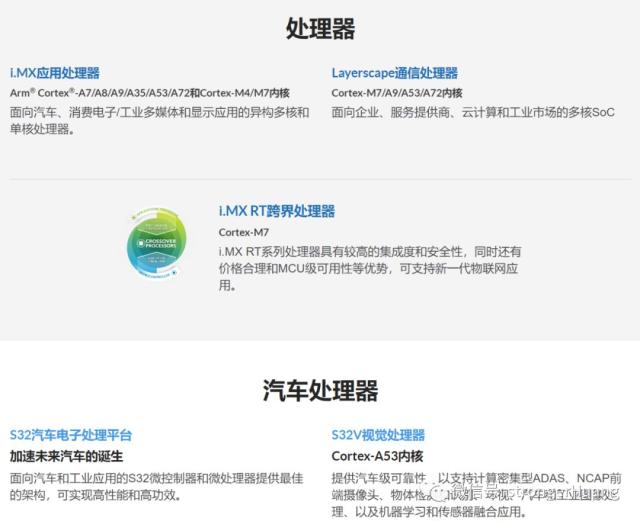Screen dimensions: 640x521
Task: Click the i.MX description about 异构多核和单核处理器
Action: [x=159, y=120]
